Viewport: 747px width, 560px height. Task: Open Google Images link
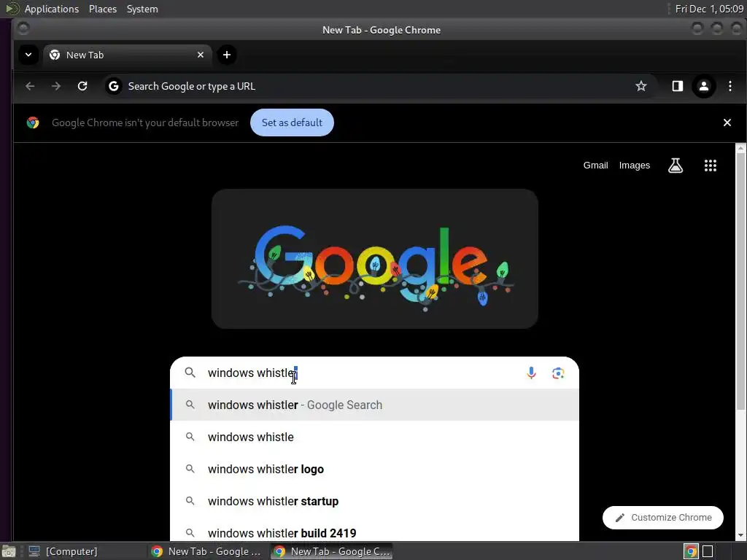click(x=634, y=166)
